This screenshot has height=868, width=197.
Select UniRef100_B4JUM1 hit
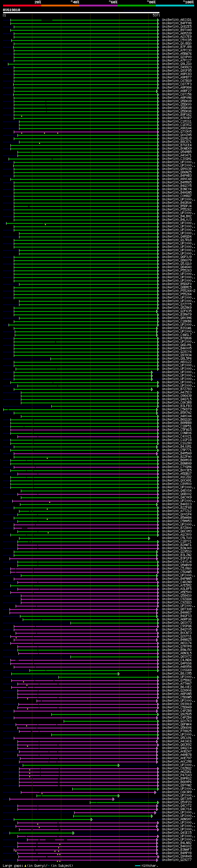point(176,446)
